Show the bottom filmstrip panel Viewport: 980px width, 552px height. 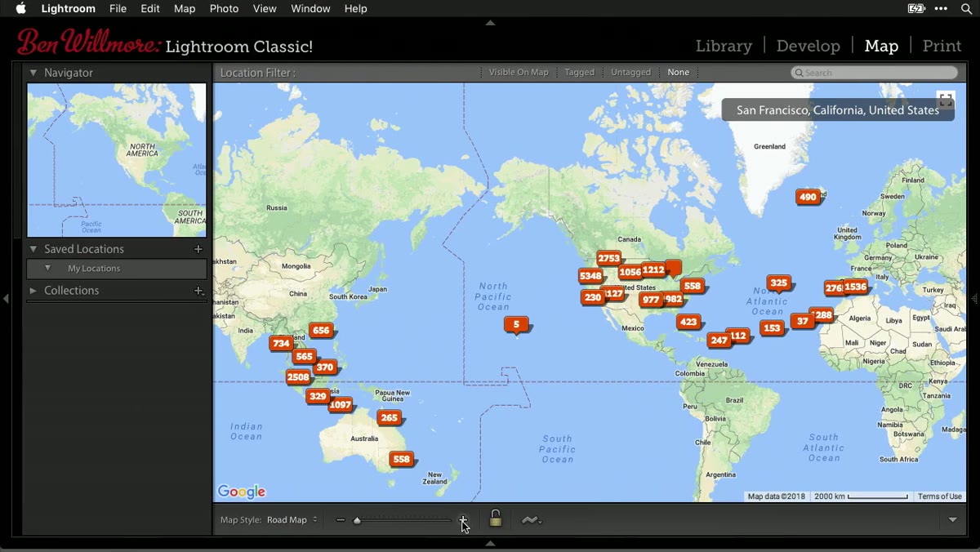490,543
